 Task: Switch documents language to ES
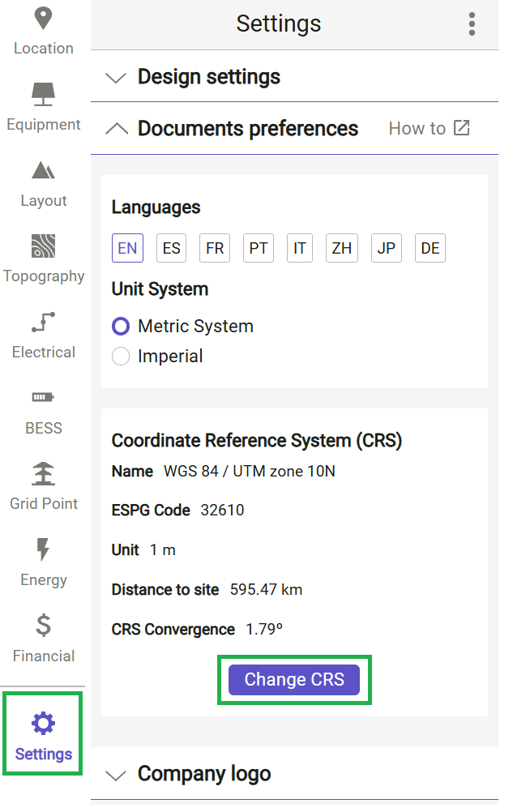point(171,248)
